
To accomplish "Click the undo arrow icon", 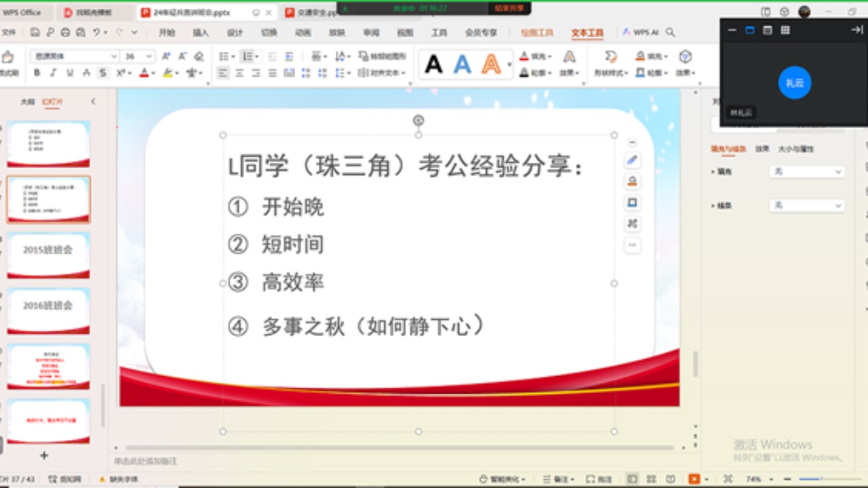I will pyautogui.click(x=97, y=32).
